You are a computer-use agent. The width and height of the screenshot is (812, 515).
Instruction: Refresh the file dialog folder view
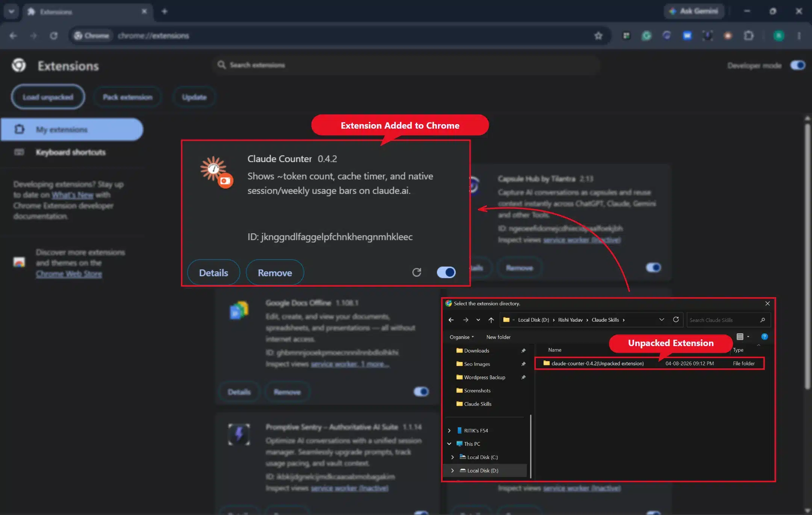coord(676,319)
